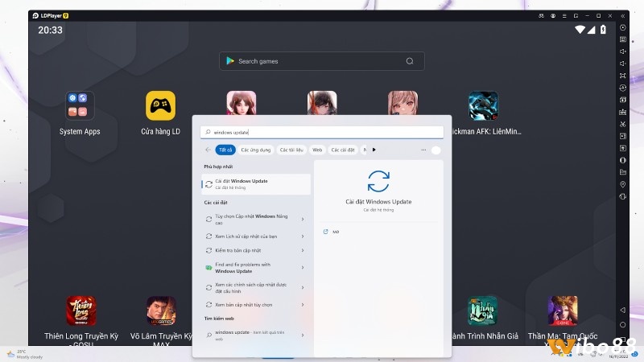Click the account icon in the LDPlayer title bar
The width and height of the screenshot is (644, 362).
click(x=553, y=15)
